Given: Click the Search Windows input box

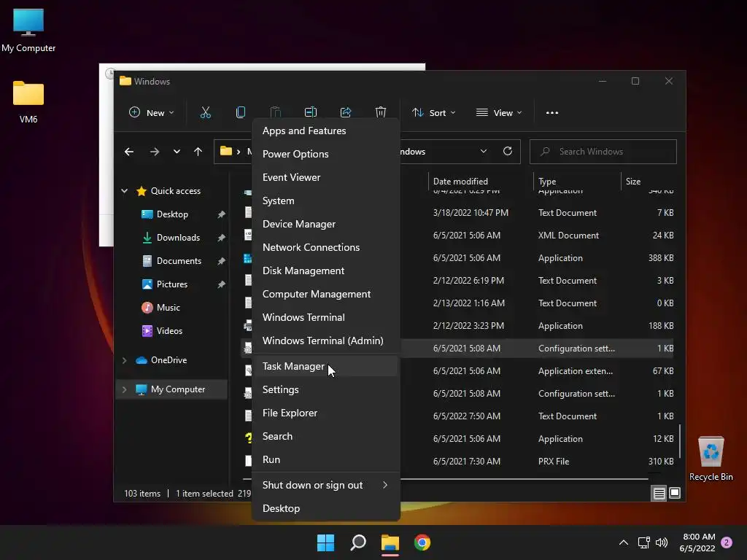Looking at the screenshot, I should 603,152.
